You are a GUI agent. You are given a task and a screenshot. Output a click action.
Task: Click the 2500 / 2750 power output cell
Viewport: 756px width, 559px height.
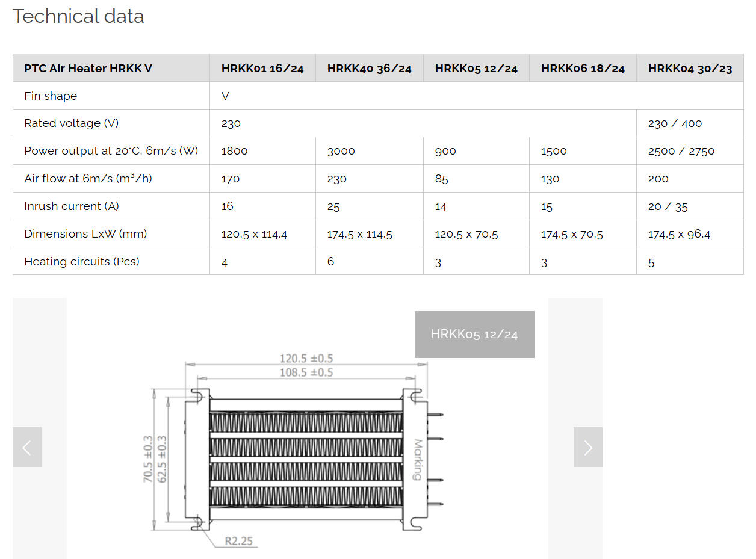(x=681, y=151)
